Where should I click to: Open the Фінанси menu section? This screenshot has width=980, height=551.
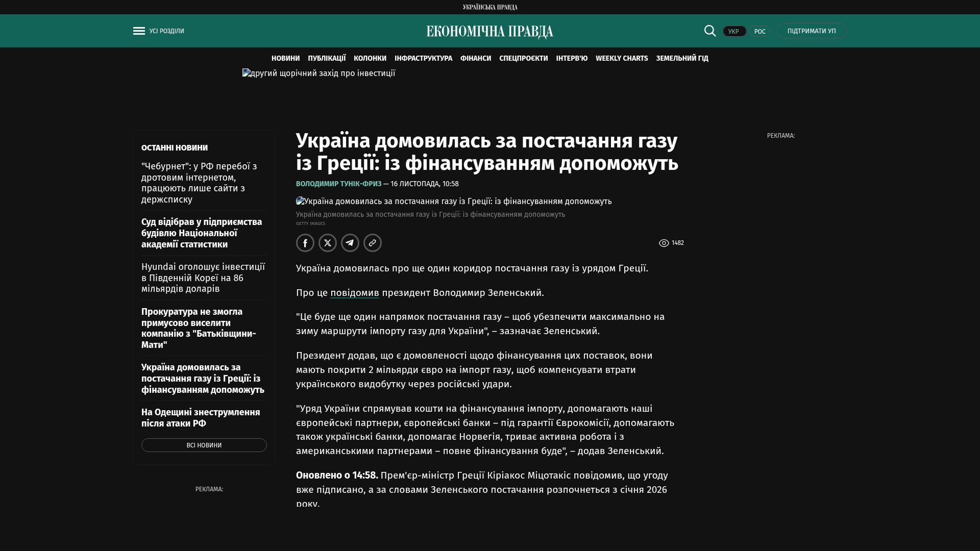tap(475, 59)
